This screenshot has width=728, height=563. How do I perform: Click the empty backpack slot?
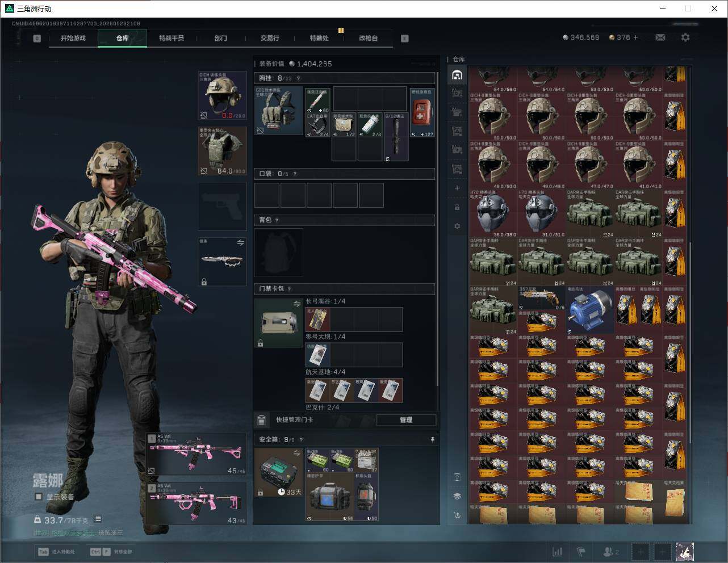tap(279, 253)
